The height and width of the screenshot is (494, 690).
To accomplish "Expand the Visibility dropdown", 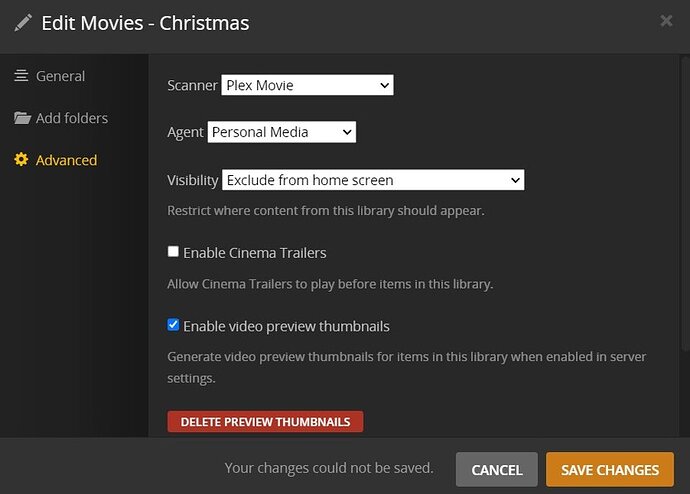I will (x=373, y=180).
